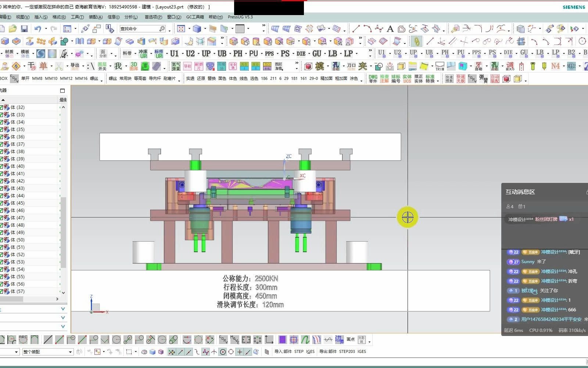Select the 氮气弹簧 nitrogen spring tool
Image resolution: width=588 pixels, height=368 pixels.
click(176, 66)
